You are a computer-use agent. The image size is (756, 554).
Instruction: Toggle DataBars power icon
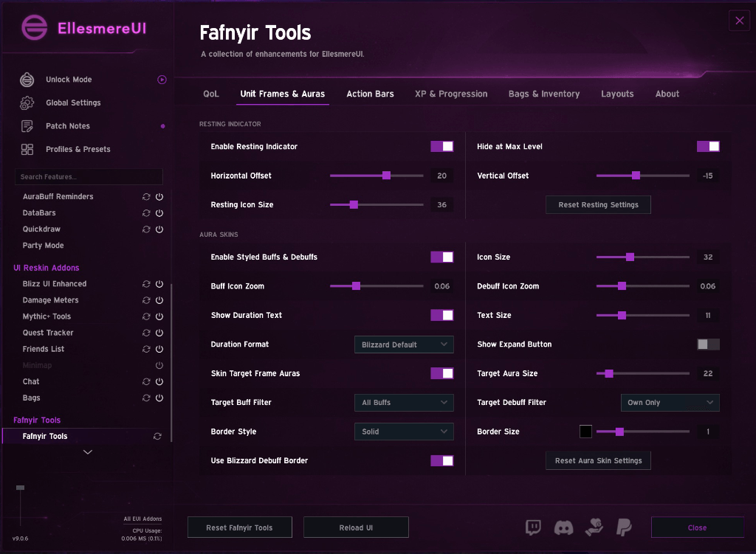coord(159,213)
